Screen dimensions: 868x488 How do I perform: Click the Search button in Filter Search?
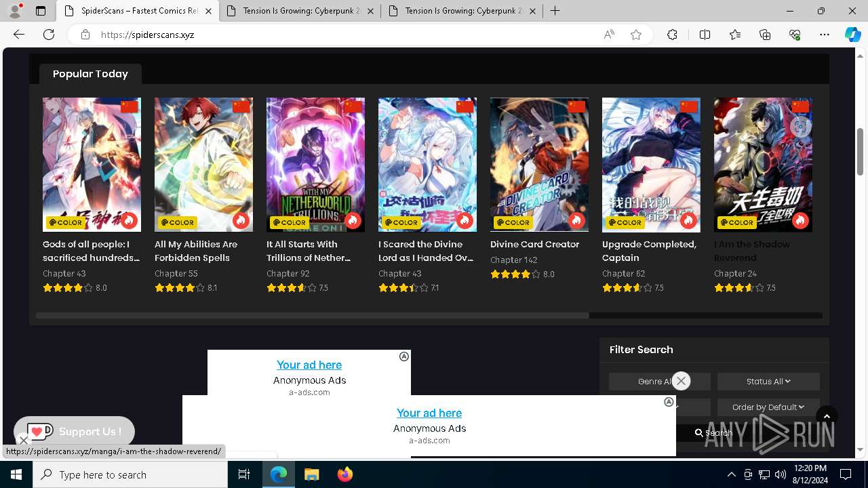tap(714, 432)
